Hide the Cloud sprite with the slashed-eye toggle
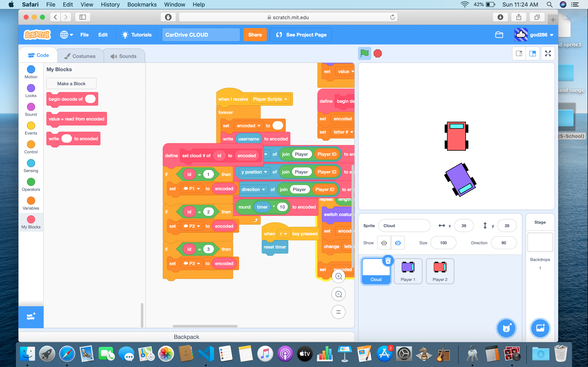 (x=398, y=242)
